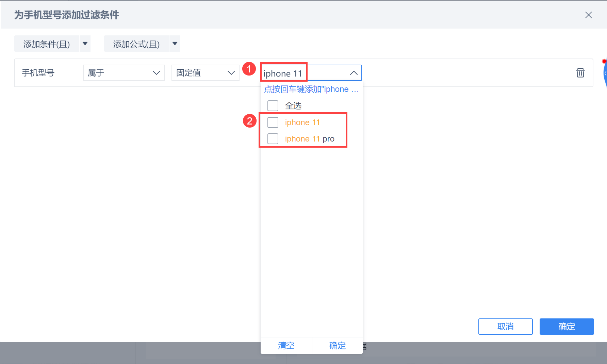Click 清空 in the dropdown footer
607x364 pixels.
click(286, 346)
